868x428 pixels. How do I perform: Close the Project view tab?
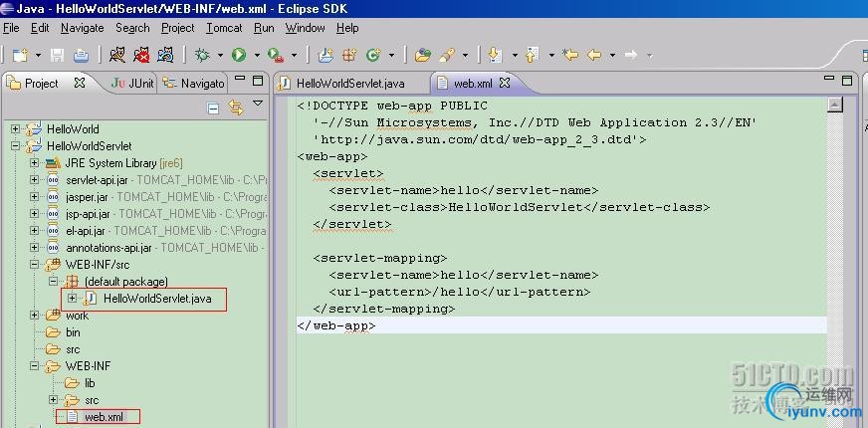(80, 83)
